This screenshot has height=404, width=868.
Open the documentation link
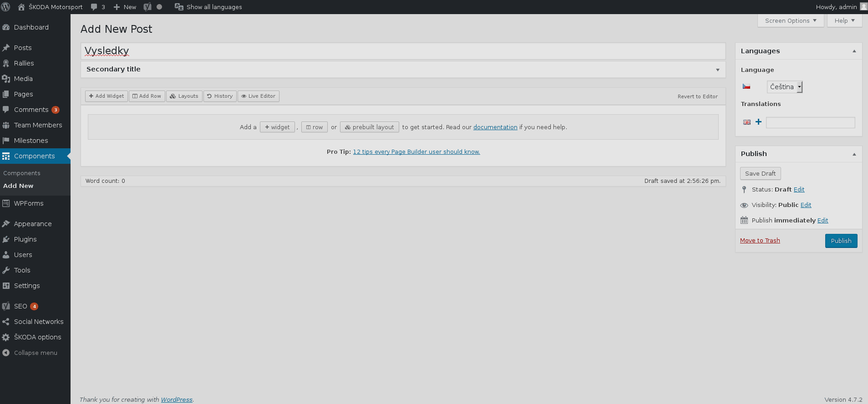495,127
